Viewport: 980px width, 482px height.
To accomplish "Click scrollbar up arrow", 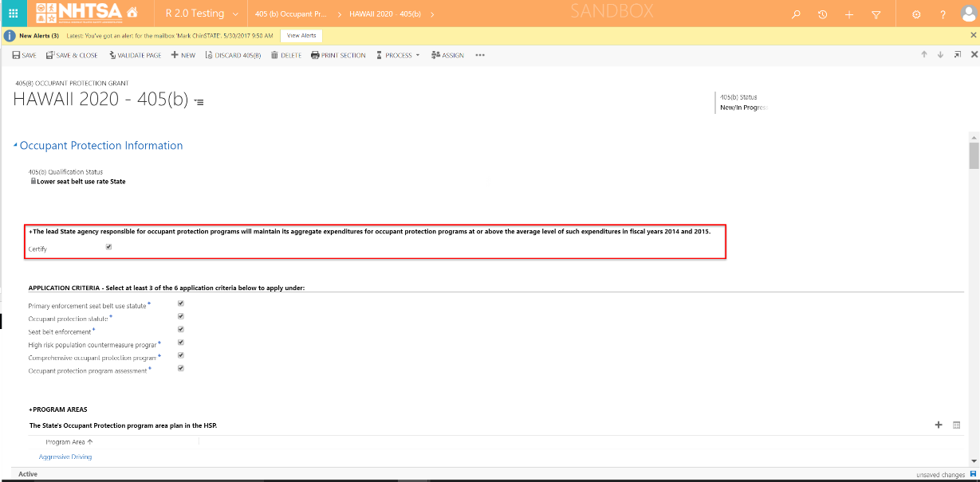I will (974, 137).
